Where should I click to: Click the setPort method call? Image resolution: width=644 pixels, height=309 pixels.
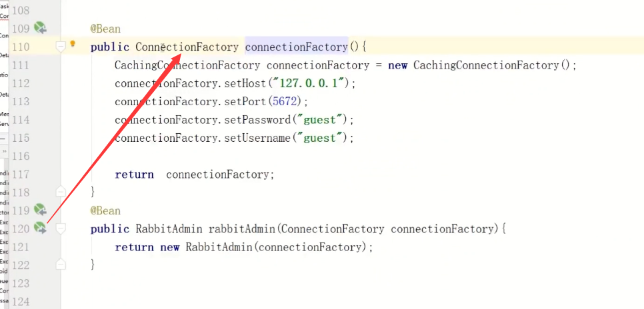coord(245,102)
